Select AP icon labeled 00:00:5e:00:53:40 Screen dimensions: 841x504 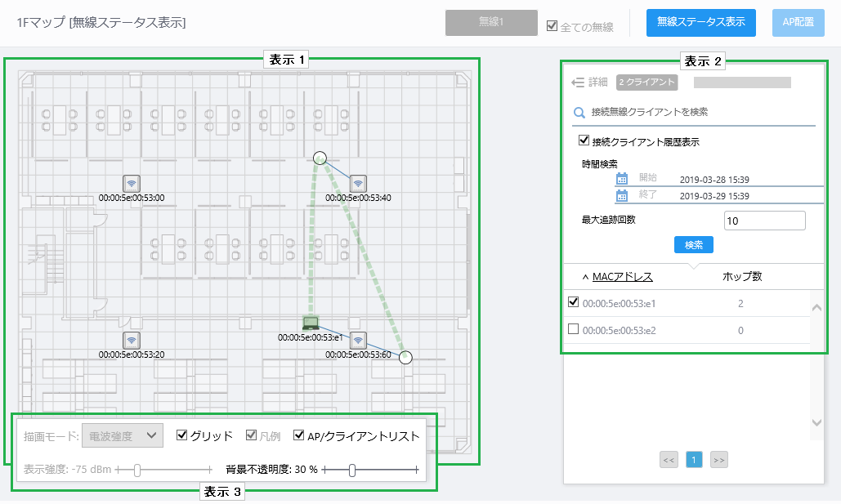357,184
